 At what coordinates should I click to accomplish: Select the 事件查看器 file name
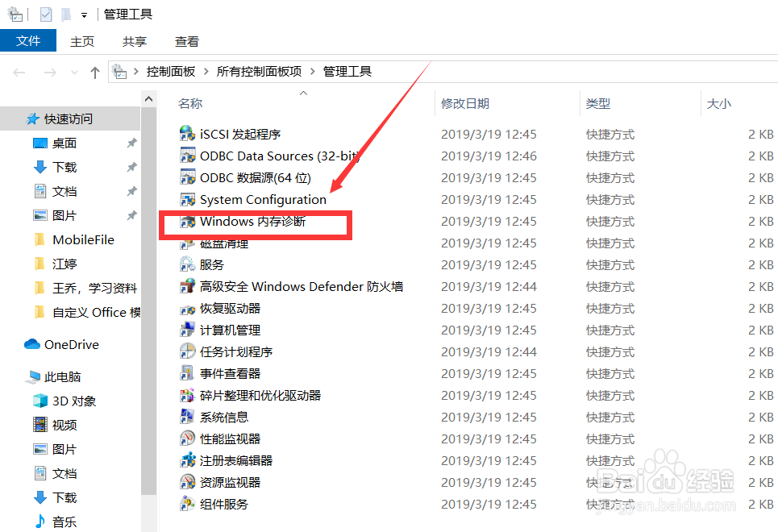pyautogui.click(x=231, y=374)
